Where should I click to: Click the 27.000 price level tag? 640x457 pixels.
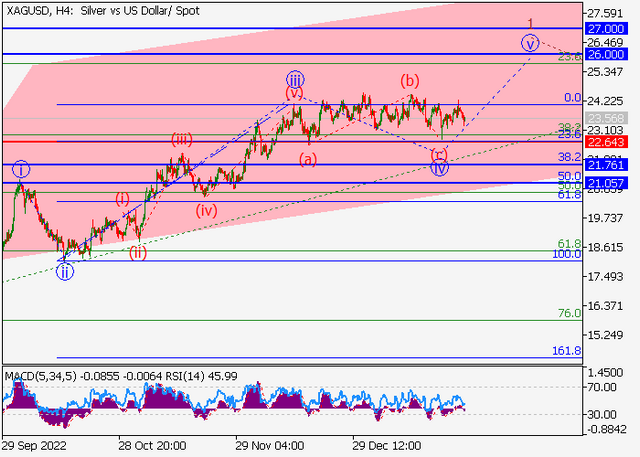606,29
